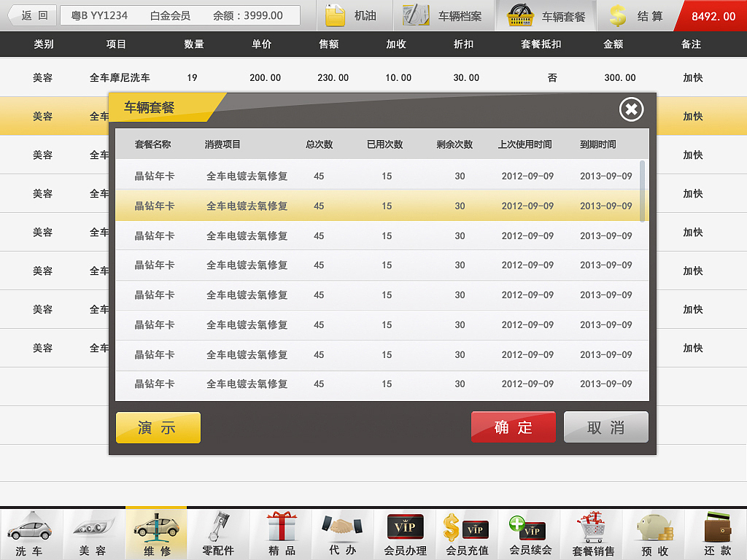Click the 数量 header in main table
Screen dimensions: 747x560
(x=194, y=44)
